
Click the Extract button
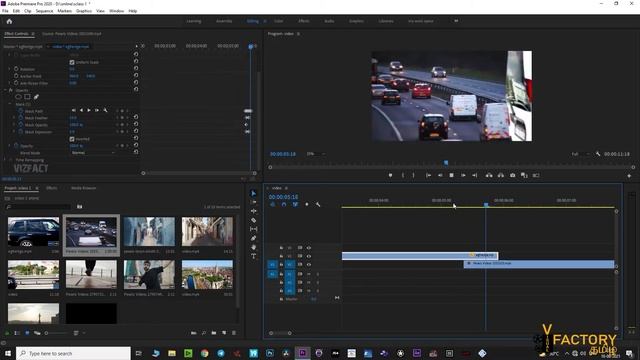coord(501,175)
